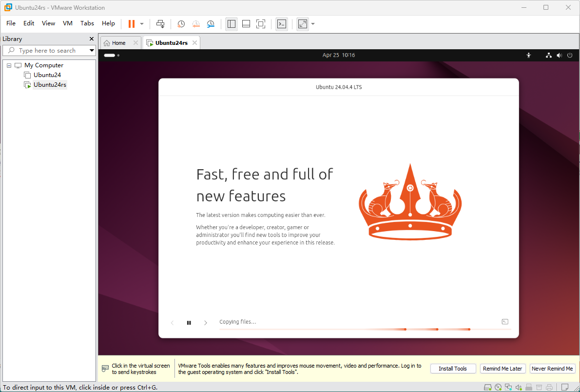The width and height of the screenshot is (580, 392).
Task: Select Ubuntu24rs in the library tree
Action: pos(50,85)
